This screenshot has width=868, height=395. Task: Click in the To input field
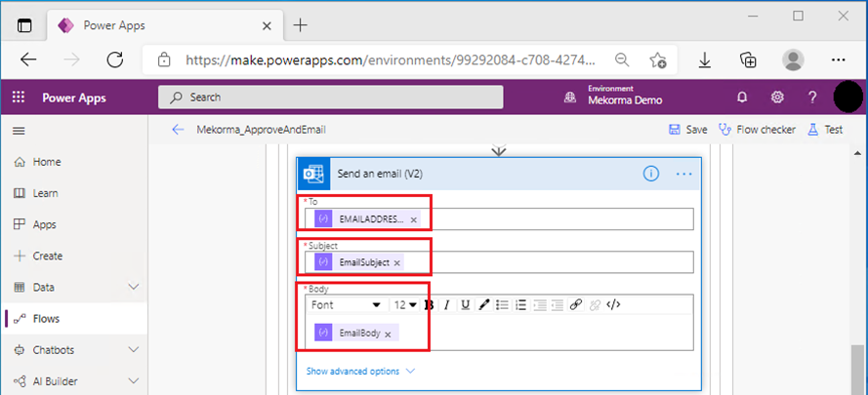click(499, 219)
